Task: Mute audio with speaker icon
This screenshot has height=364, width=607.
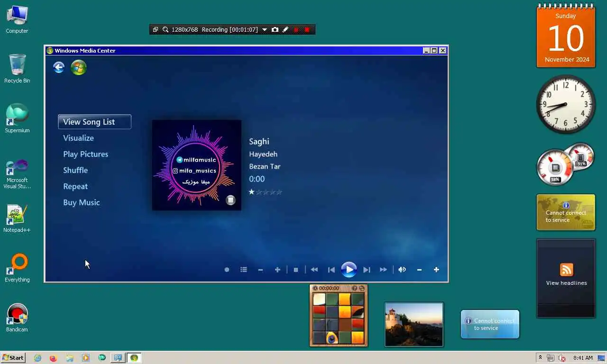Action: pos(402,270)
